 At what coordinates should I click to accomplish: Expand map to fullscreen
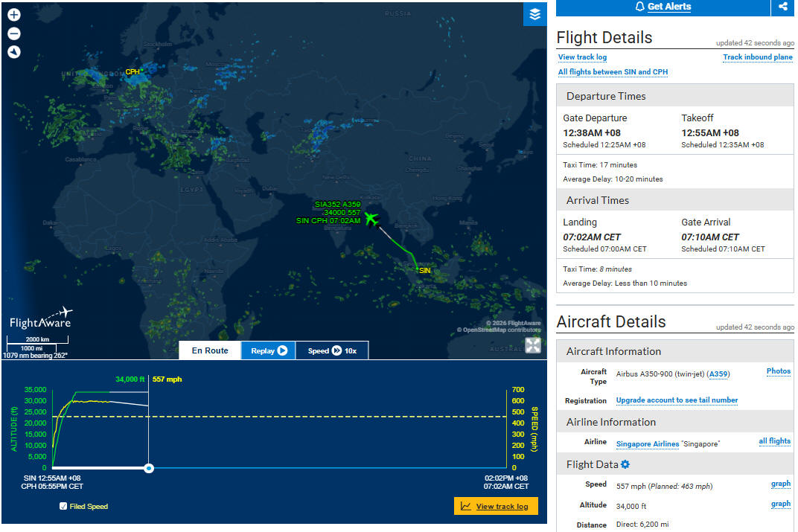pyautogui.click(x=533, y=345)
